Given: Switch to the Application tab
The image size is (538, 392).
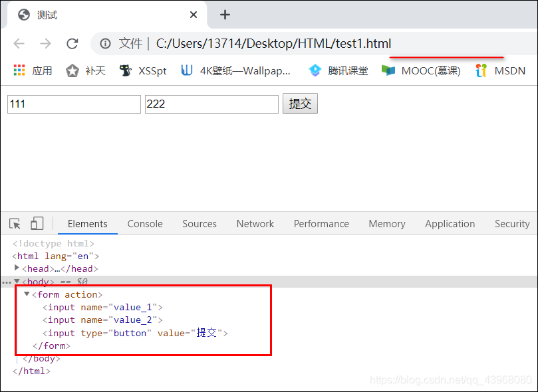Looking at the screenshot, I should [x=450, y=223].
